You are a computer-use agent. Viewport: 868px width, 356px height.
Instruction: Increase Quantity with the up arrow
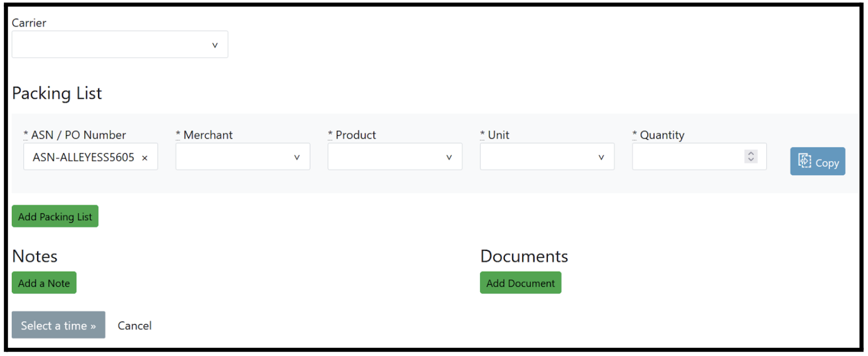click(751, 153)
